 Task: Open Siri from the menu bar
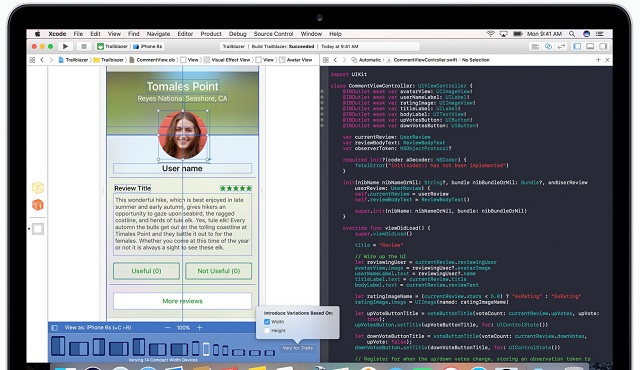(587, 34)
